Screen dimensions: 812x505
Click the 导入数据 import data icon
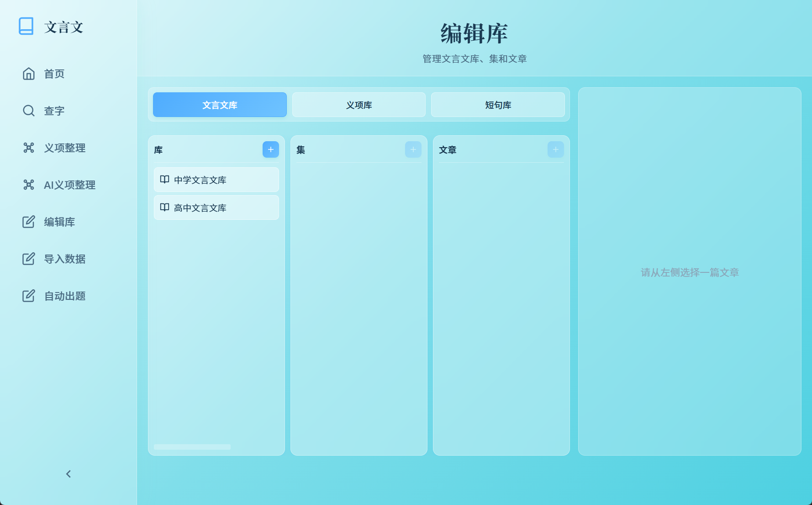[x=29, y=259]
